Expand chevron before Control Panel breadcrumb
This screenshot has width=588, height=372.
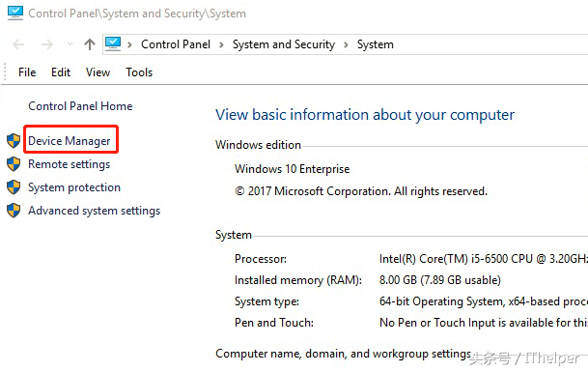click(x=129, y=44)
